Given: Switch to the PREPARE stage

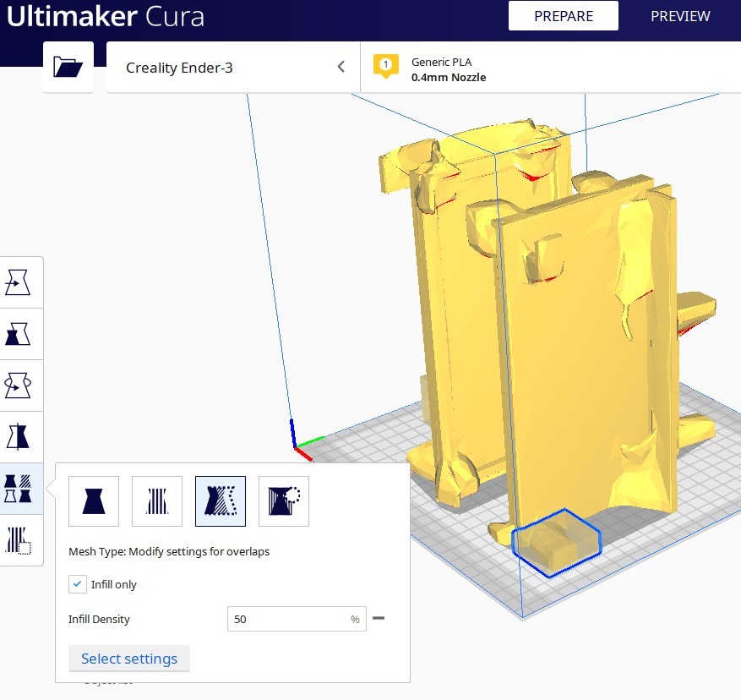Looking at the screenshot, I should [564, 15].
